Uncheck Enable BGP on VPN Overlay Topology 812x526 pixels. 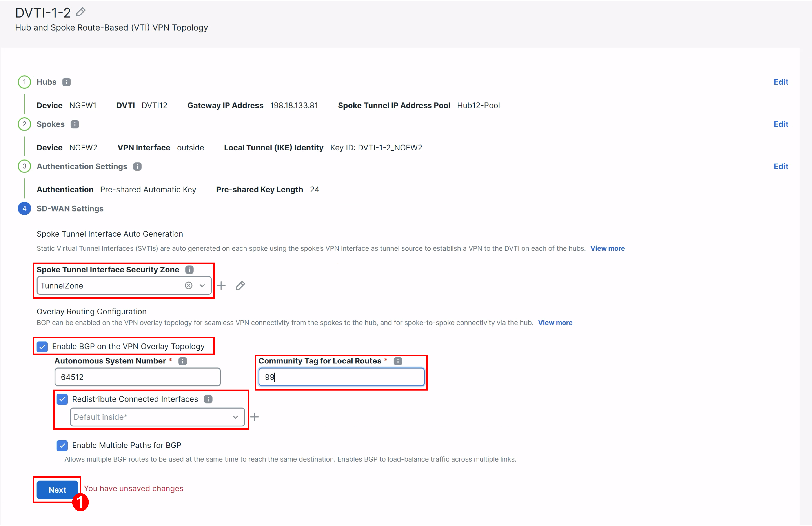coord(42,347)
